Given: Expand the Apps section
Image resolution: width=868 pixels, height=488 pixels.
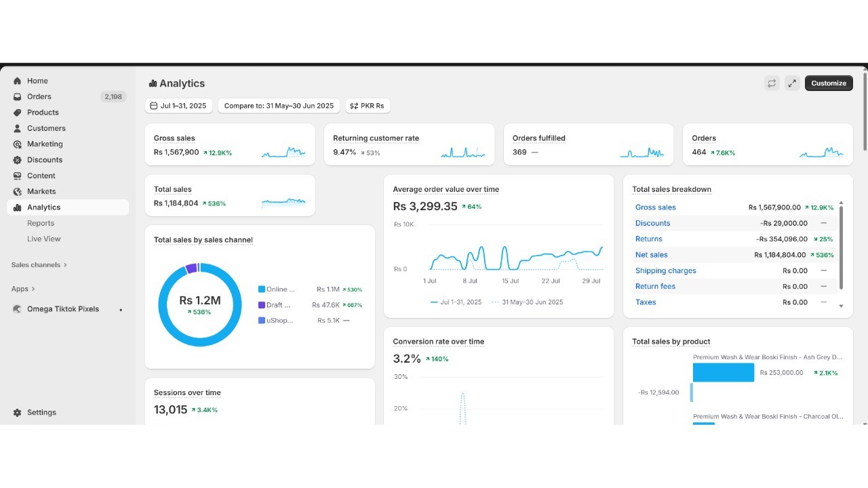Looking at the screenshot, I should coord(23,289).
